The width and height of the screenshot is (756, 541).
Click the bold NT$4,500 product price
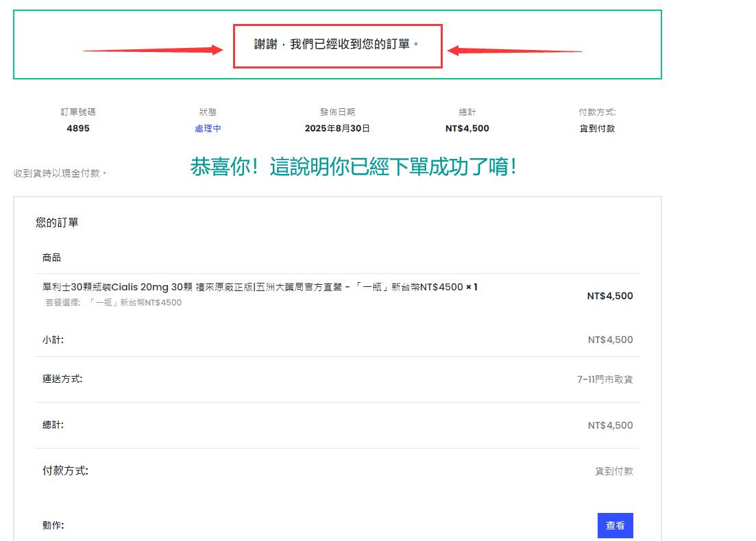click(x=609, y=296)
